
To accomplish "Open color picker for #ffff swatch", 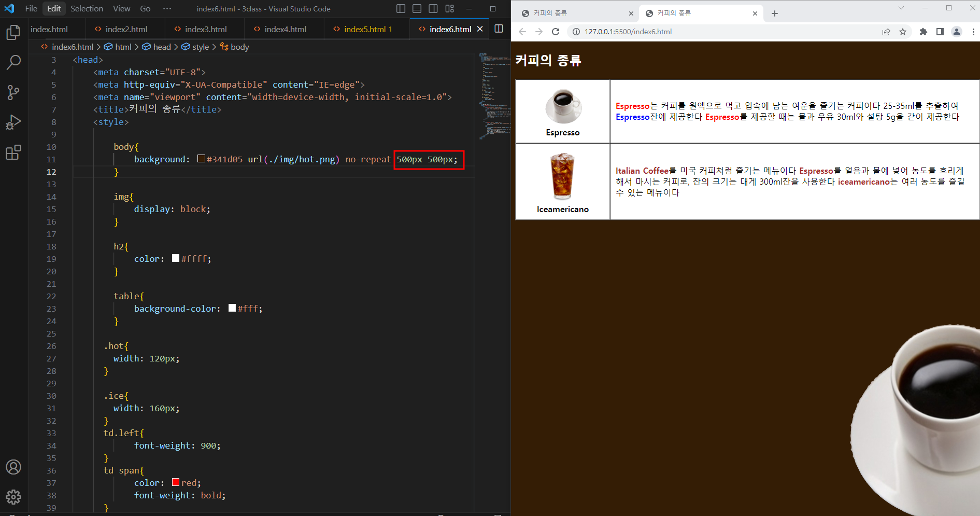I will click(x=176, y=258).
